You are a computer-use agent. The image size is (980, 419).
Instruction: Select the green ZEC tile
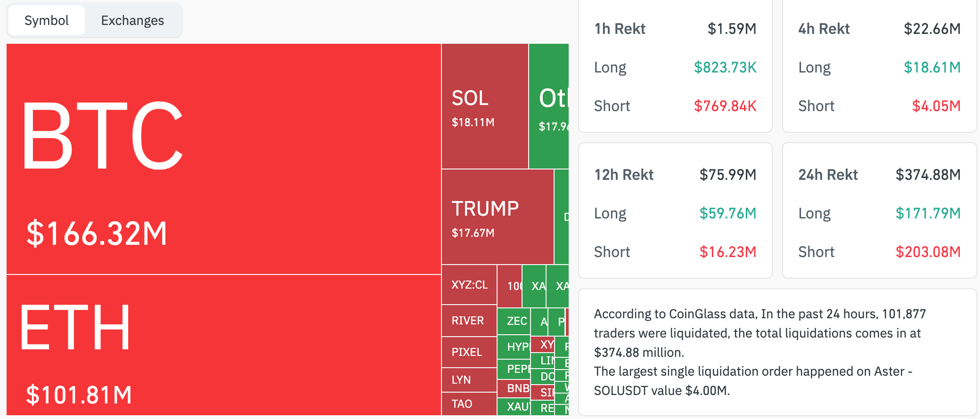(514, 321)
